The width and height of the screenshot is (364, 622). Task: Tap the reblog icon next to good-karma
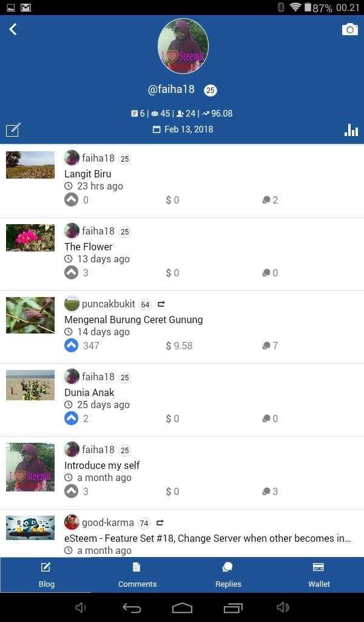coord(160,523)
